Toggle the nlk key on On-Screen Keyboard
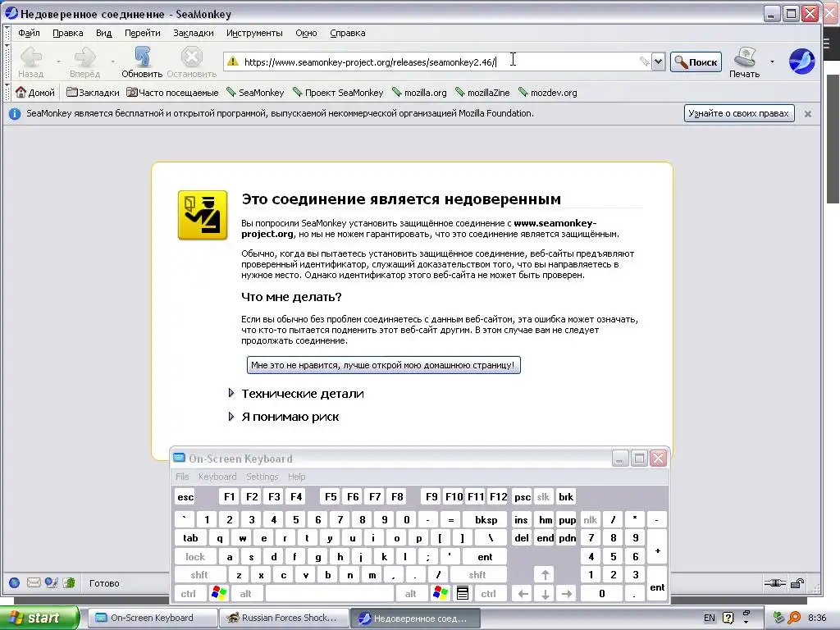Viewport: 840px width, 630px height. click(591, 519)
